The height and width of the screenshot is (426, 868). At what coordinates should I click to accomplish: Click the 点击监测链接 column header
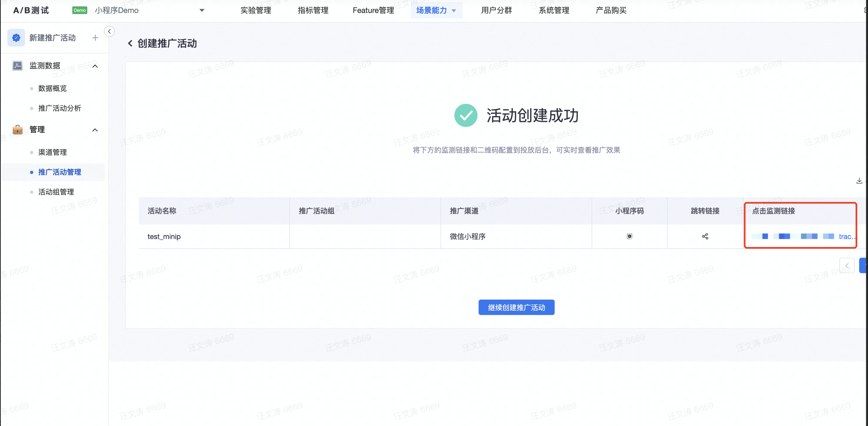coord(773,211)
